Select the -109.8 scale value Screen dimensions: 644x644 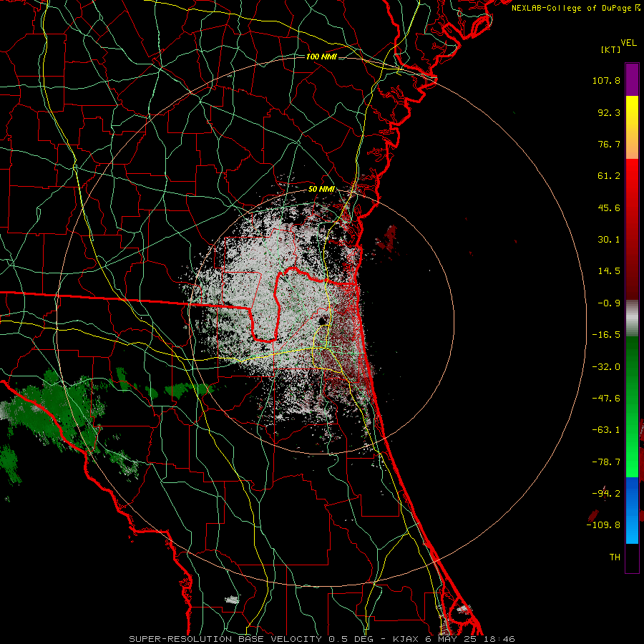tap(604, 525)
